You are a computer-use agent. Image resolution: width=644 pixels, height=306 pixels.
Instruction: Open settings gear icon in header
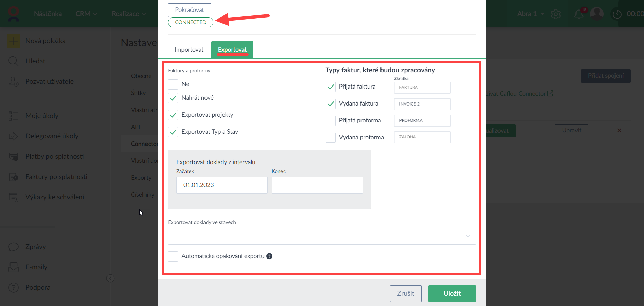(556, 14)
